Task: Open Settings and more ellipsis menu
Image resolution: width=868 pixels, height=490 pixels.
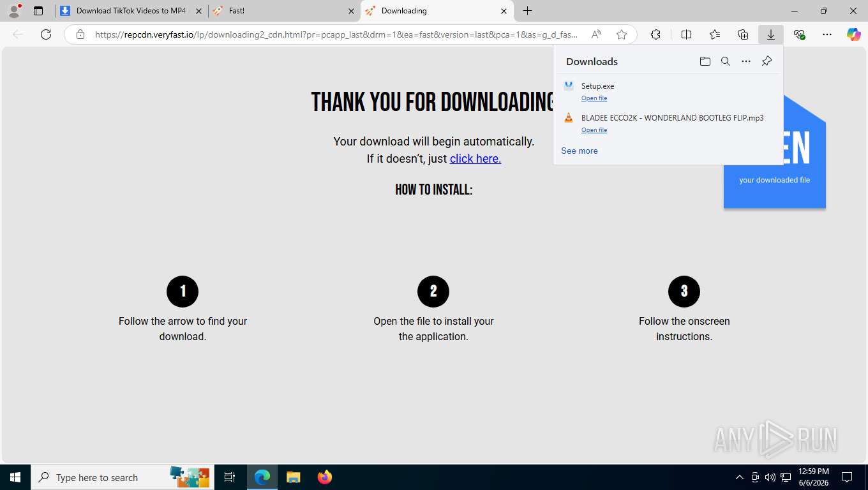Action: 827,34
